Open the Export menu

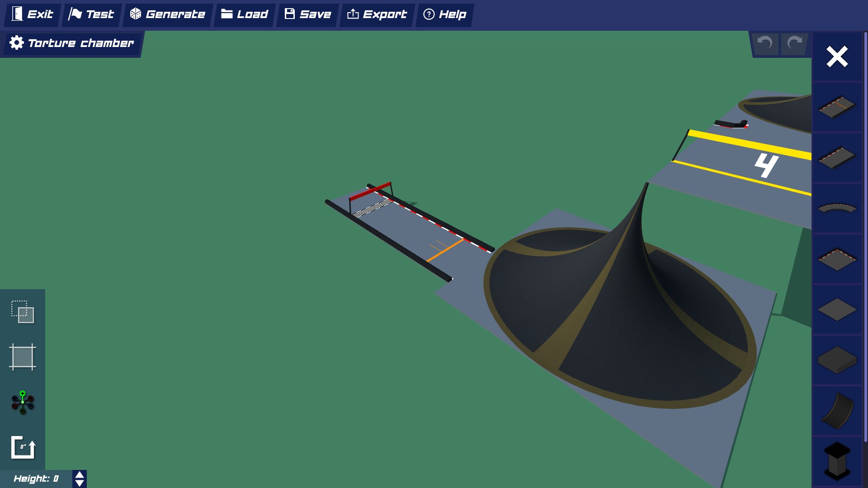tap(377, 14)
